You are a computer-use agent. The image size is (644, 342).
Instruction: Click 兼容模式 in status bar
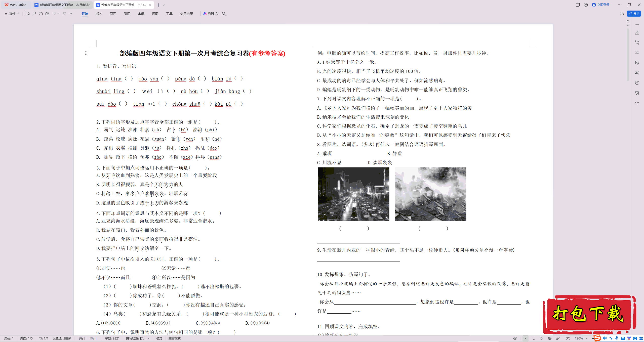pos(175,338)
